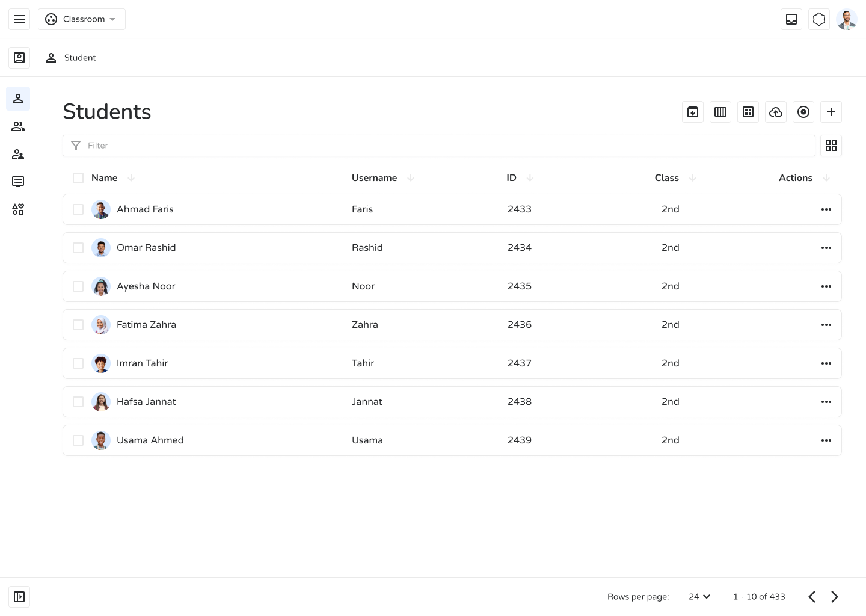Select the Ahmad Faris row checkbox
Image resolution: width=866 pixels, height=616 pixels.
coord(78,209)
